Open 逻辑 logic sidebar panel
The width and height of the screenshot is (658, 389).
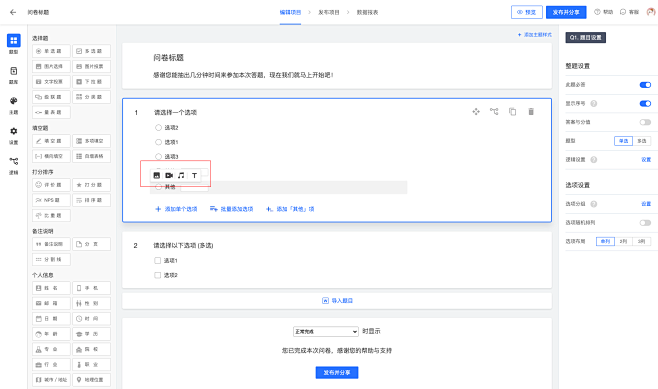[13, 165]
